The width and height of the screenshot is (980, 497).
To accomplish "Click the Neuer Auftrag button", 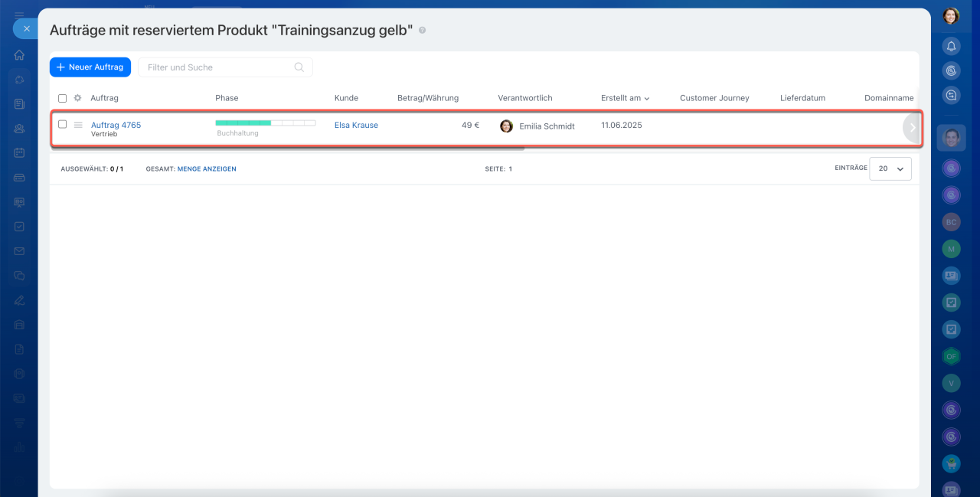I will pyautogui.click(x=90, y=67).
